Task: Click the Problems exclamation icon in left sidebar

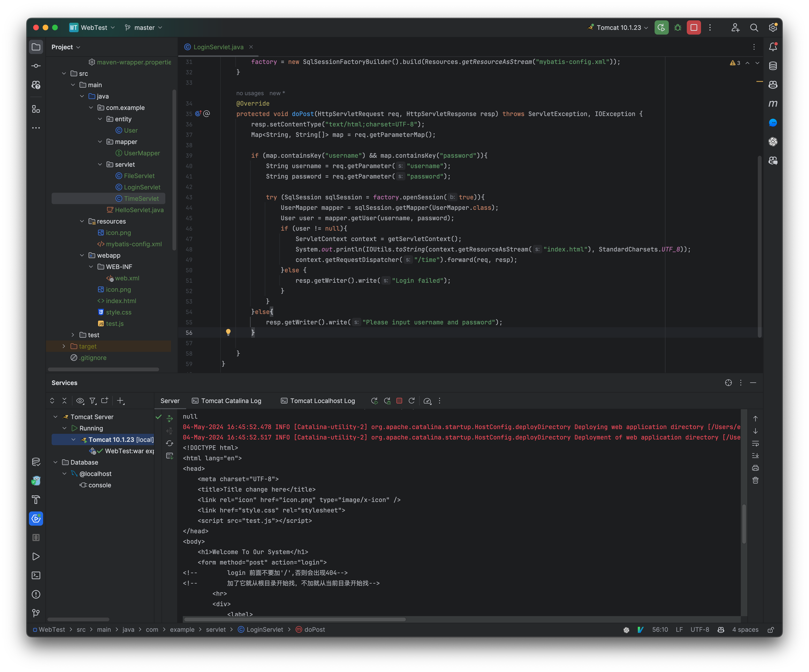Action: (36, 594)
